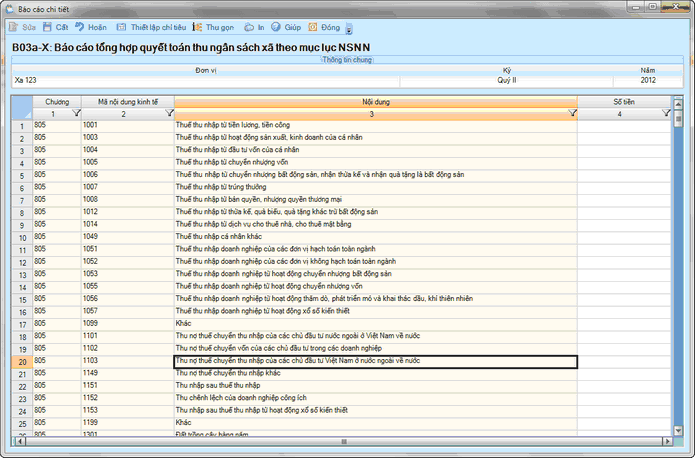Click code cell 1103
Image resolution: width=695 pixels, height=458 pixels.
click(128, 361)
